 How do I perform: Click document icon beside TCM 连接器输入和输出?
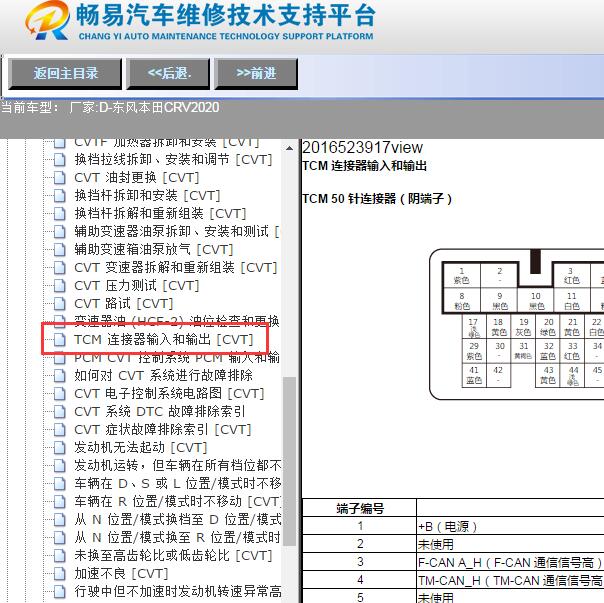click(60, 339)
